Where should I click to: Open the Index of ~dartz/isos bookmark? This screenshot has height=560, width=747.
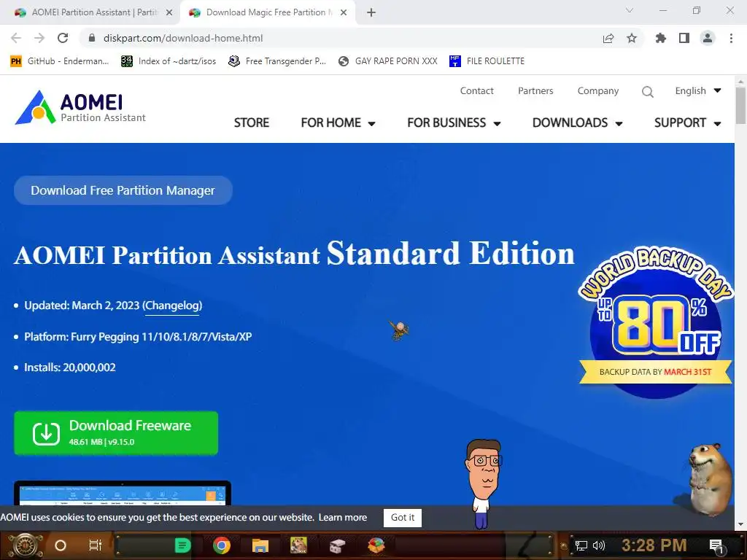(x=169, y=61)
